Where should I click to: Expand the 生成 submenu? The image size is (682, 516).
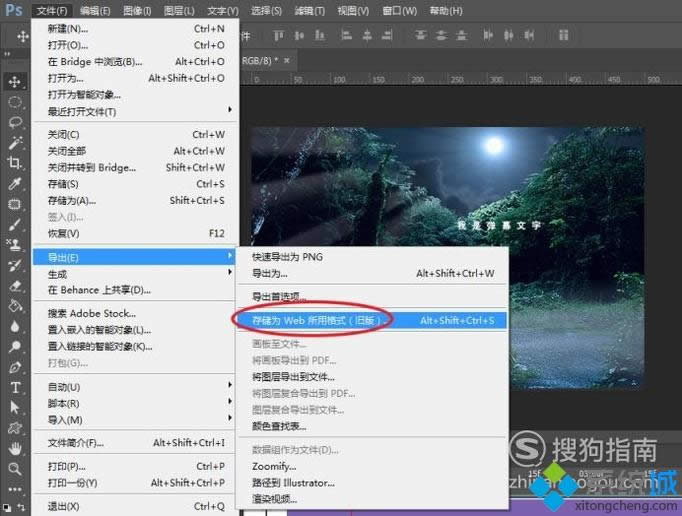click(136, 274)
